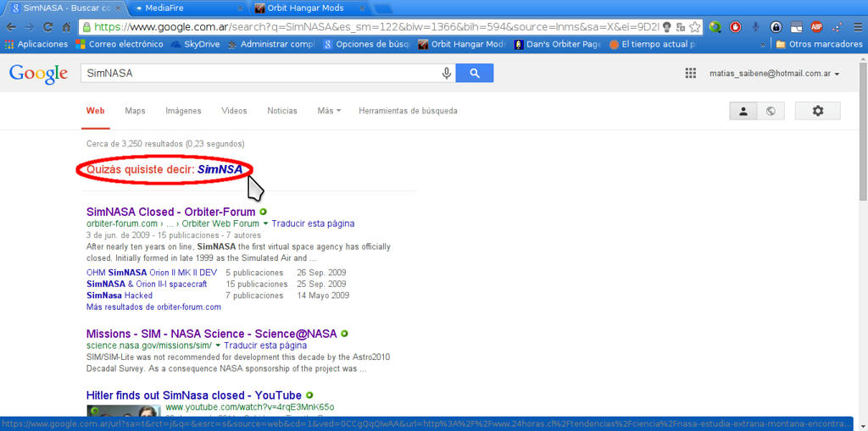Open the dropdown arrow next to orbiter-forum.com URL
Screen dimensions: 868x431
tap(265, 224)
